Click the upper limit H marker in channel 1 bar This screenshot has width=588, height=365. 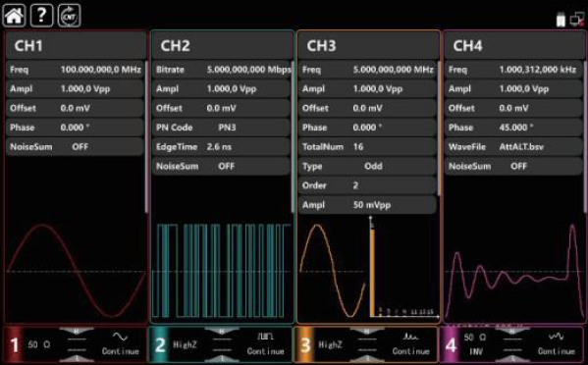(x=77, y=331)
